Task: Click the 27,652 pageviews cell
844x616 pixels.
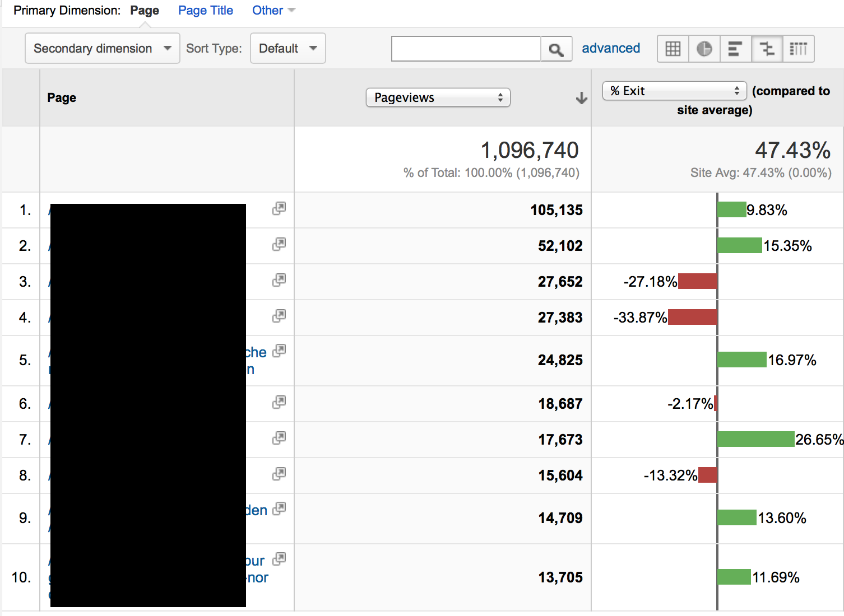Action: 560,282
